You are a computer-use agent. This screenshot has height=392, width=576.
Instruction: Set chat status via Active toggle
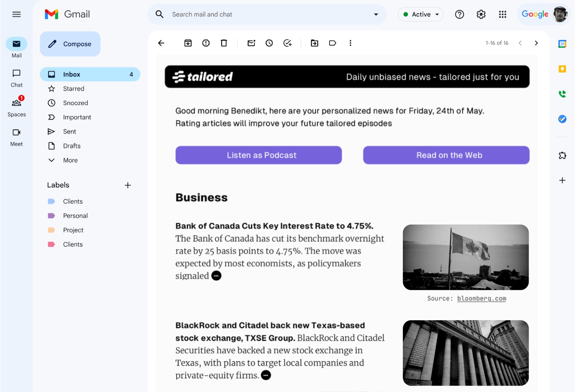(x=420, y=14)
